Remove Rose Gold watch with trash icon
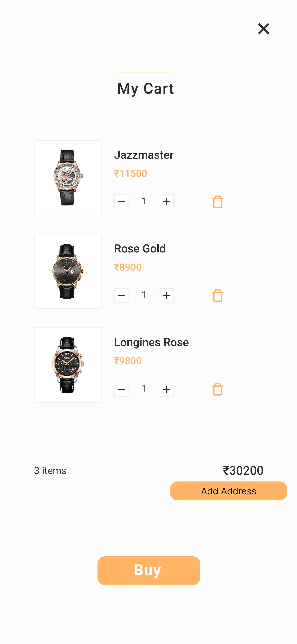 (x=217, y=296)
